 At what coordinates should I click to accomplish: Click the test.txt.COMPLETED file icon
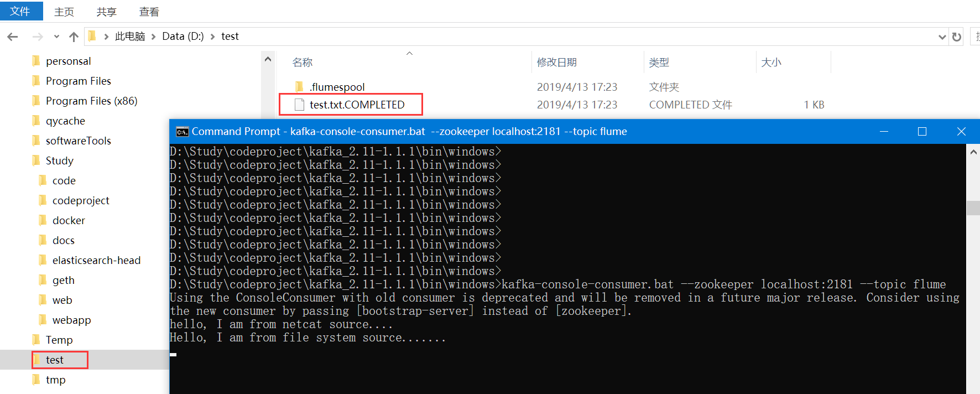299,105
